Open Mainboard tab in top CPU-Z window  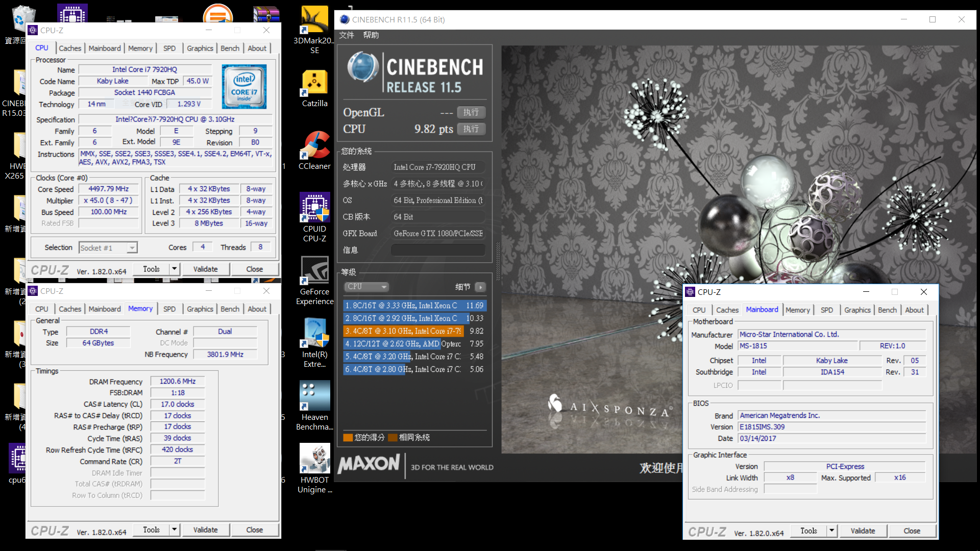click(x=105, y=48)
